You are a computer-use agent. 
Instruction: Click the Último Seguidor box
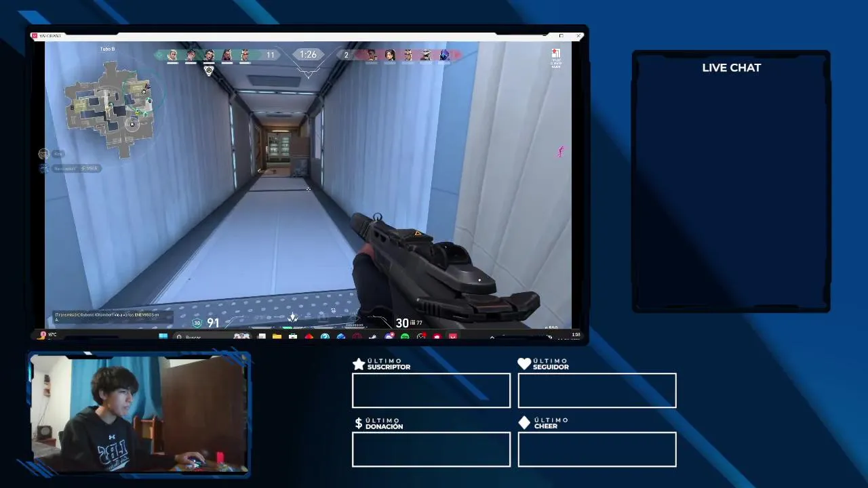(x=597, y=390)
